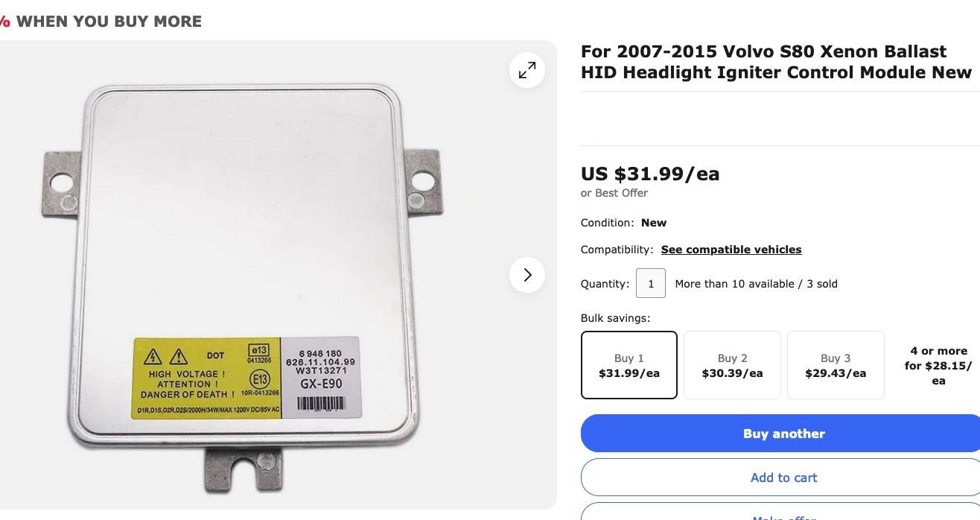Show the next product photo arrow
Image resolution: width=980 pixels, height=520 pixels.
pos(527,275)
